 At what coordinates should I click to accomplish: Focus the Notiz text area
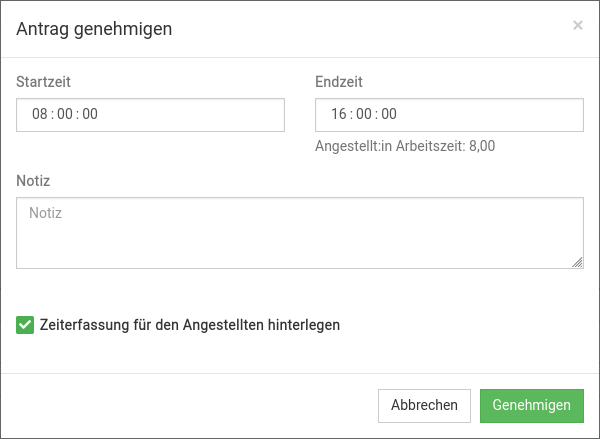(299, 233)
